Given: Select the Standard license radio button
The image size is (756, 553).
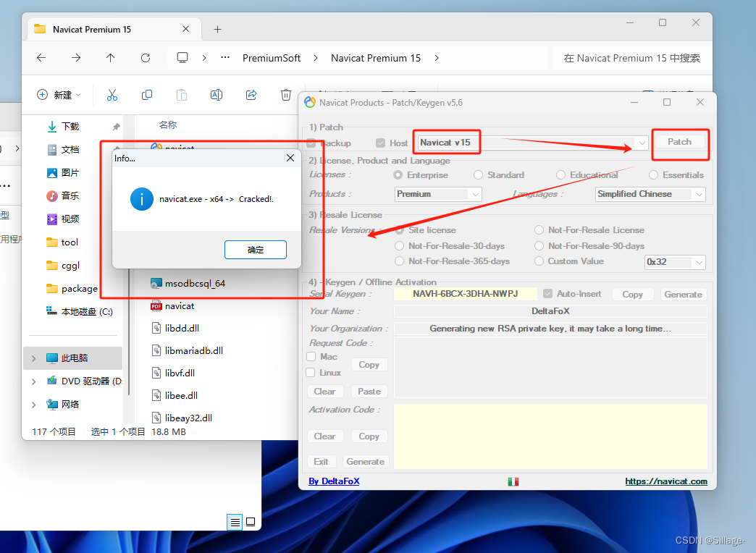Looking at the screenshot, I should 478,175.
